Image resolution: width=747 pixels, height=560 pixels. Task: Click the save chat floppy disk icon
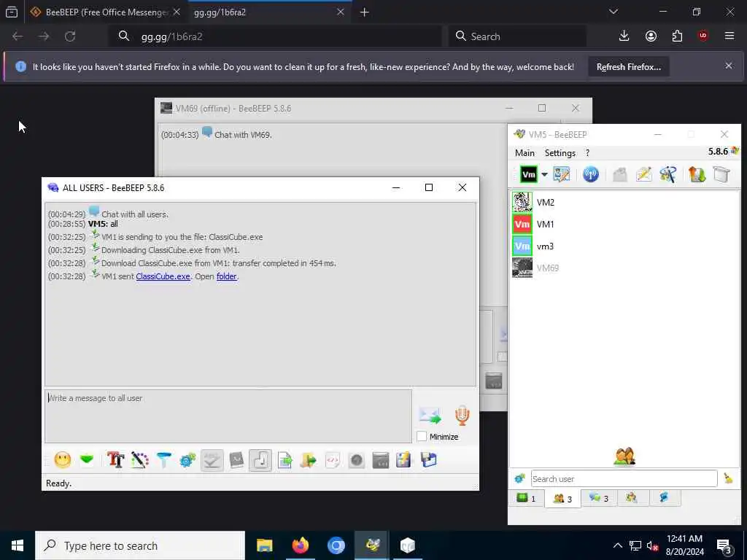pos(428,460)
